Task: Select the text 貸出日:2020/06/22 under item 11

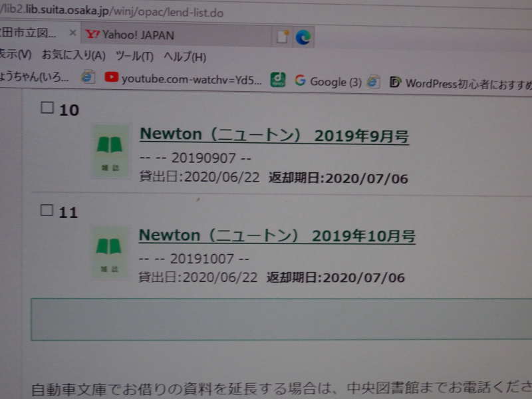Action: 198,277
